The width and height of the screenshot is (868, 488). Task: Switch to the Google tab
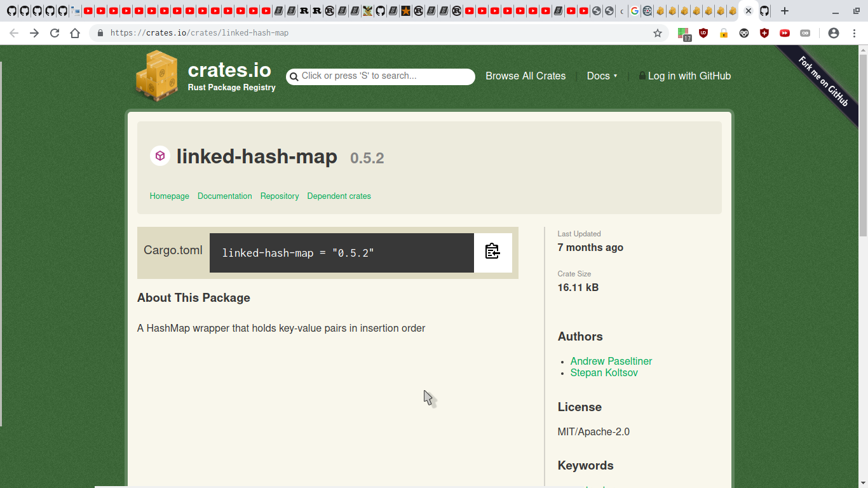click(634, 11)
